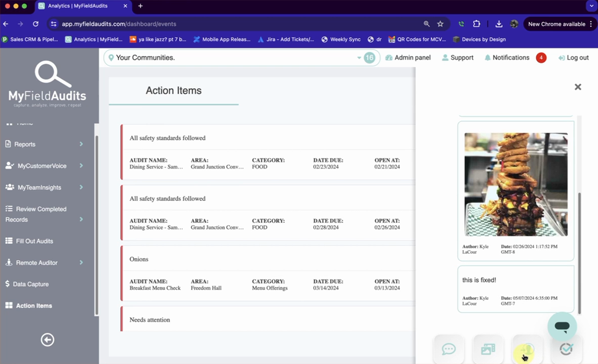Open the Admin panel link
This screenshot has width=598, height=364.
coord(407,57)
